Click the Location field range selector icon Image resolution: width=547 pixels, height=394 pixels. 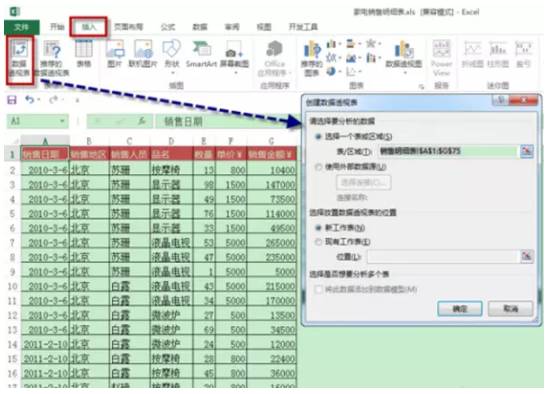[527, 257]
